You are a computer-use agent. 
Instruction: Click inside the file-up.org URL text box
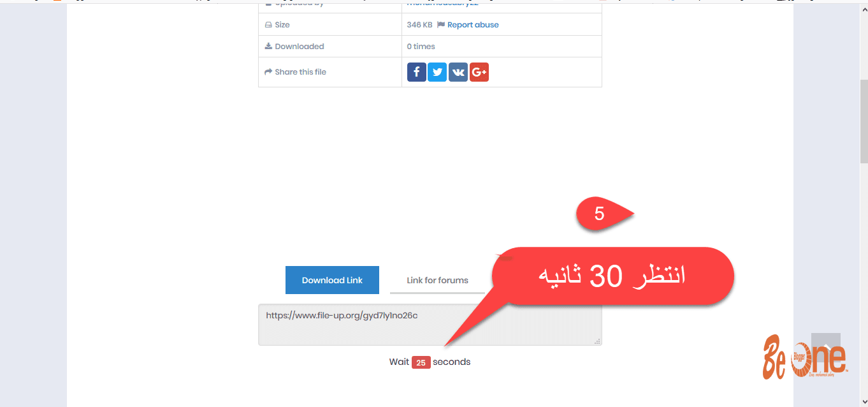coord(430,325)
